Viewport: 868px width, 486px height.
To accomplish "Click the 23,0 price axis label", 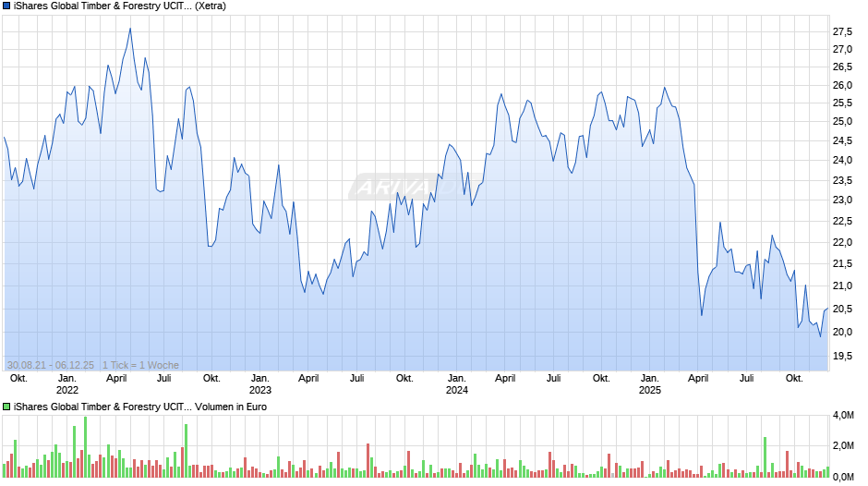I will (842, 200).
